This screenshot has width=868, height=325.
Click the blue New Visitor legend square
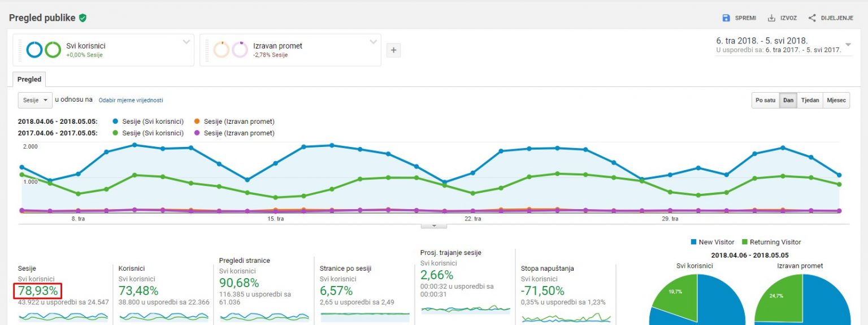tap(693, 242)
